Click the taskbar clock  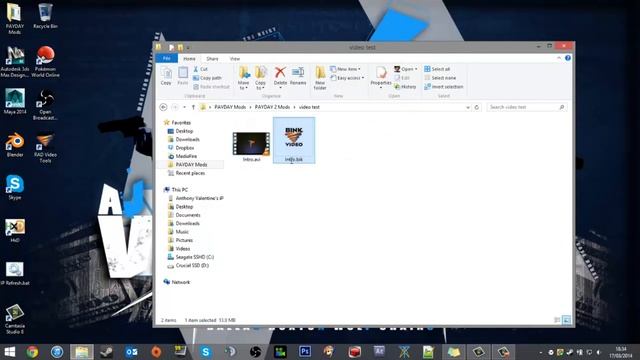[x=620, y=352]
